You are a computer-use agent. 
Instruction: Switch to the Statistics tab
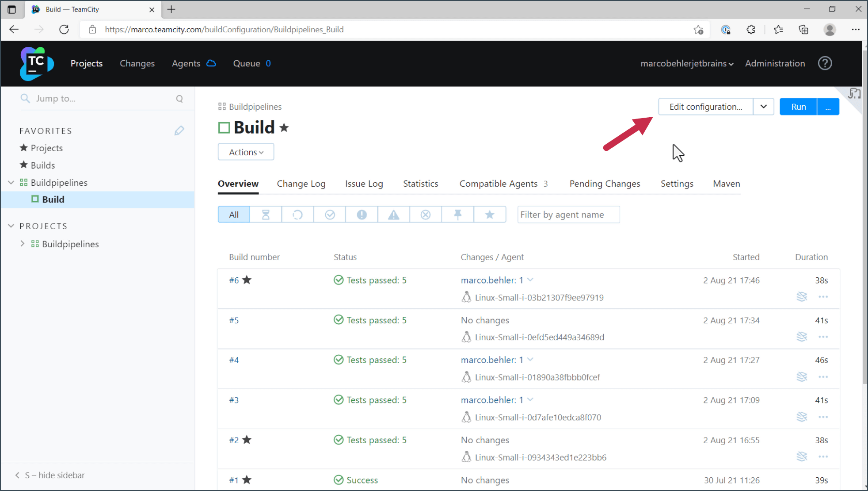tap(420, 183)
